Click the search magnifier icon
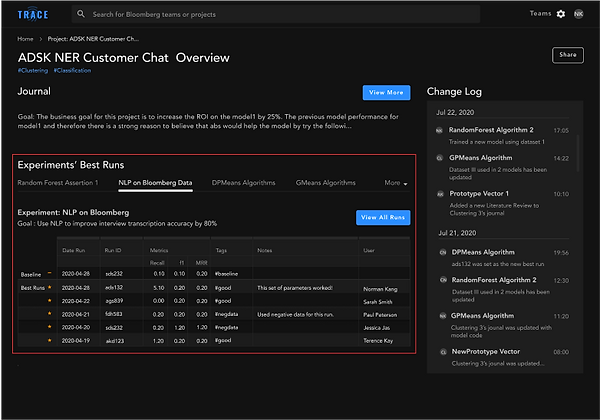Screen dimensions: 600x420 [x=81, y=14]
